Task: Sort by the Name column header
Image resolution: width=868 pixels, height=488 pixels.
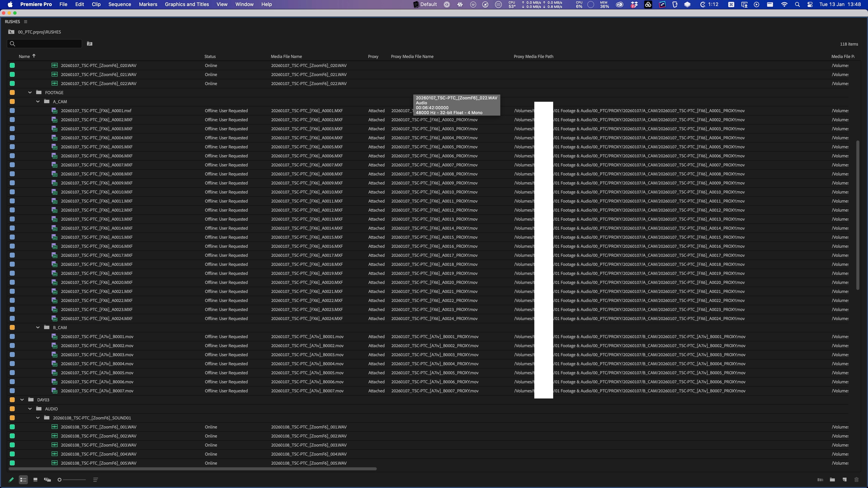Action: click(24, 56)
